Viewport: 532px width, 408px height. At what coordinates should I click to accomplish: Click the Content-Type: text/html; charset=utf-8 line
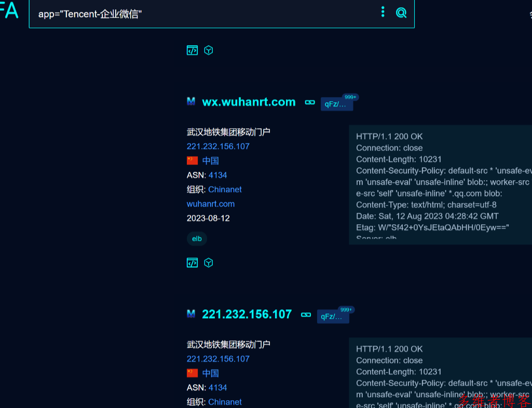426,205
